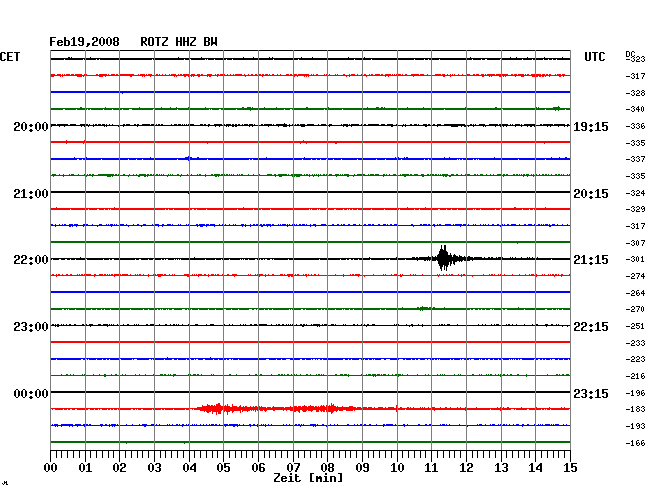Select the -270 DC offset value
The width and height of the screenshot is (650, 494).
(635, 309)
